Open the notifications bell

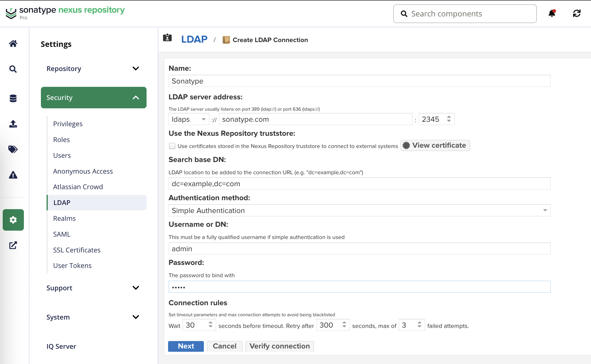click(x=552, y=13)
